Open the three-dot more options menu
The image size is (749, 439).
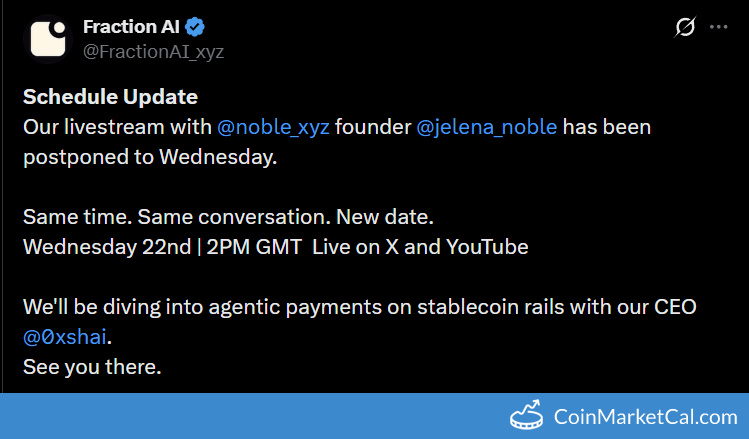(718, 28)
